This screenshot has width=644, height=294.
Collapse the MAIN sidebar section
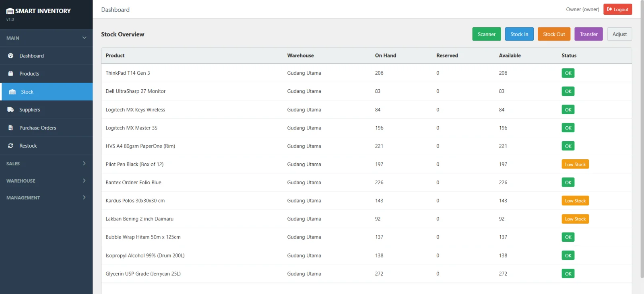pos(84,38)
